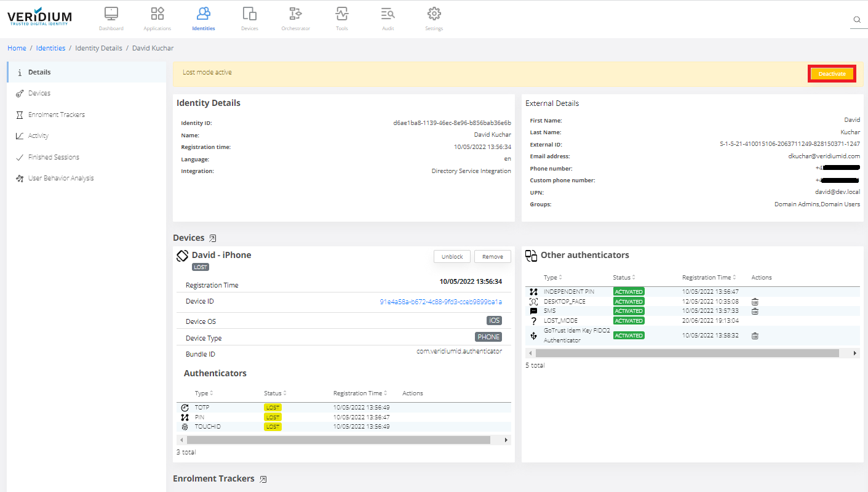Open Enrolment Trackers via external-link icon

tap(263, 479)
